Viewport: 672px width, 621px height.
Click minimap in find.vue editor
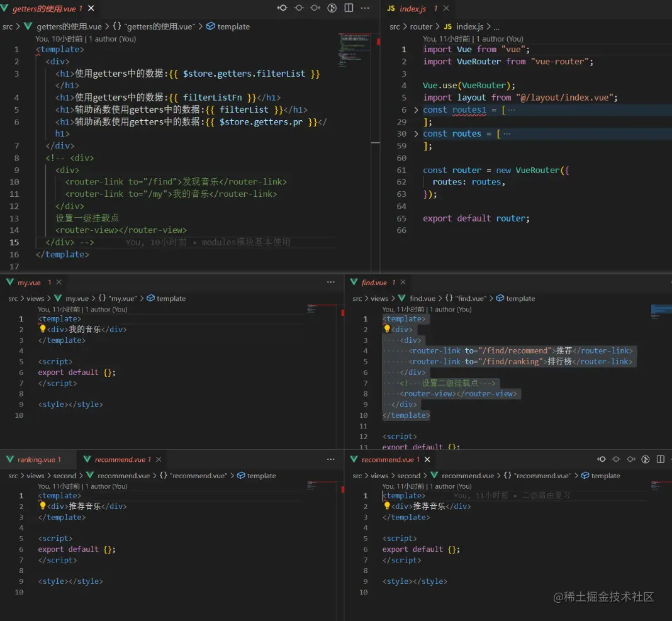(x=661, y=311)
